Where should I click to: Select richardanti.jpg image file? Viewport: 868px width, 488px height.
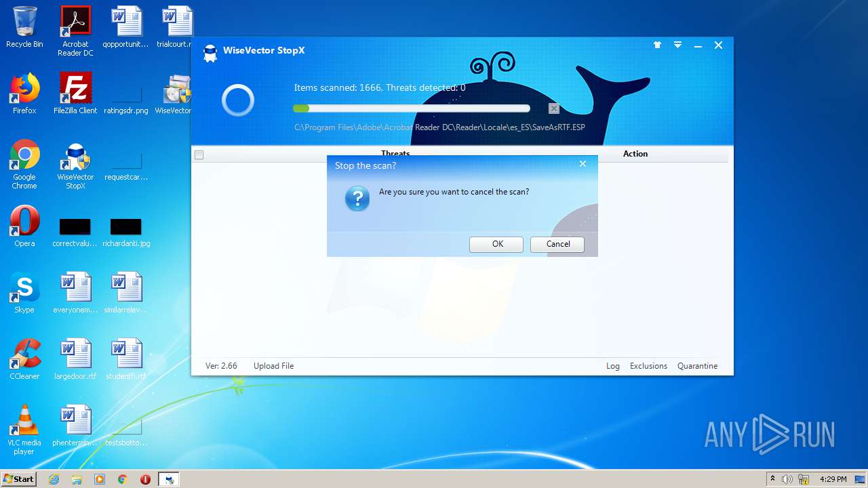[x=126, y=231]
